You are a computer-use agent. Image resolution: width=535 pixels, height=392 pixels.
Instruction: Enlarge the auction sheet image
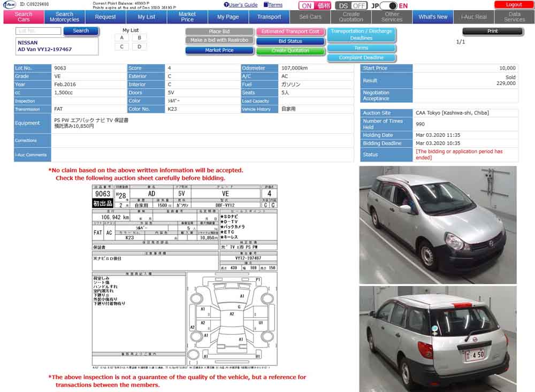(x=185, y=275)
